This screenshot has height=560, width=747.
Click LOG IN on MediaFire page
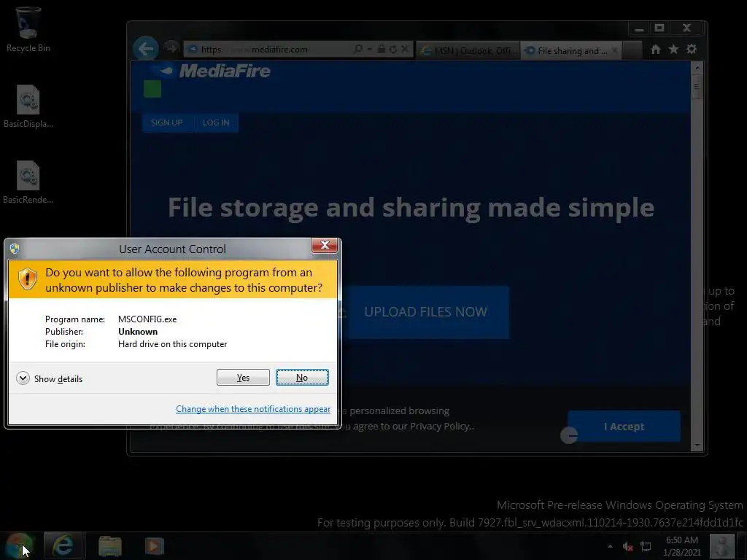216,122
